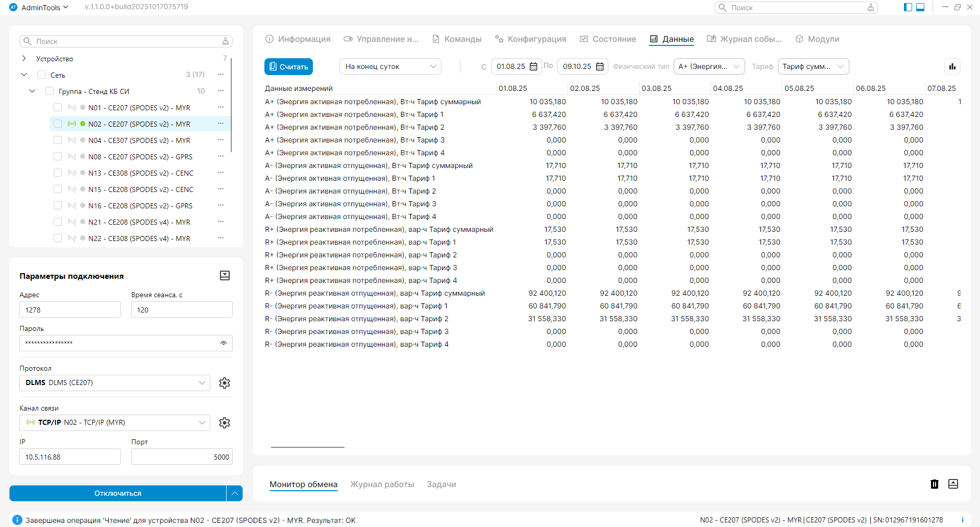Screen dimensions: 980x527
Task: Show password with the eye icon
Action: 223,343
